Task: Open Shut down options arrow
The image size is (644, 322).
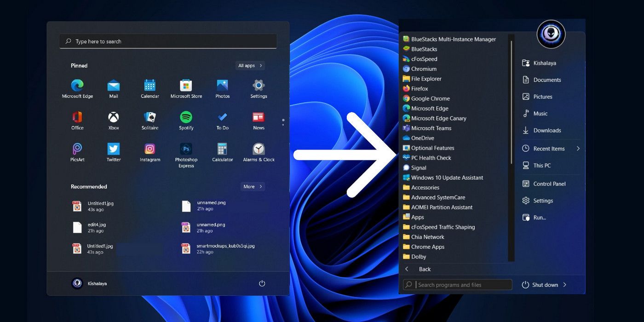Action: tap(565, 285)
